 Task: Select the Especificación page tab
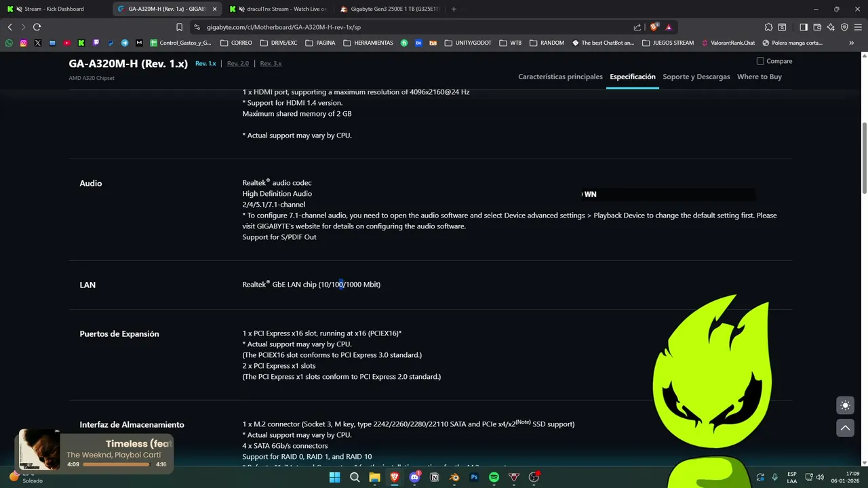[x=633, y=77]
